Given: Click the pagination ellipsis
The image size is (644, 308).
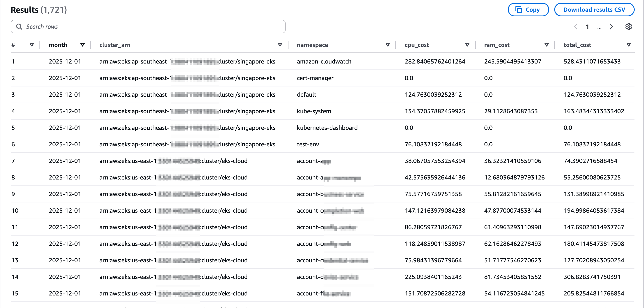Looking at the screenshot, I should tap(599, 27).
